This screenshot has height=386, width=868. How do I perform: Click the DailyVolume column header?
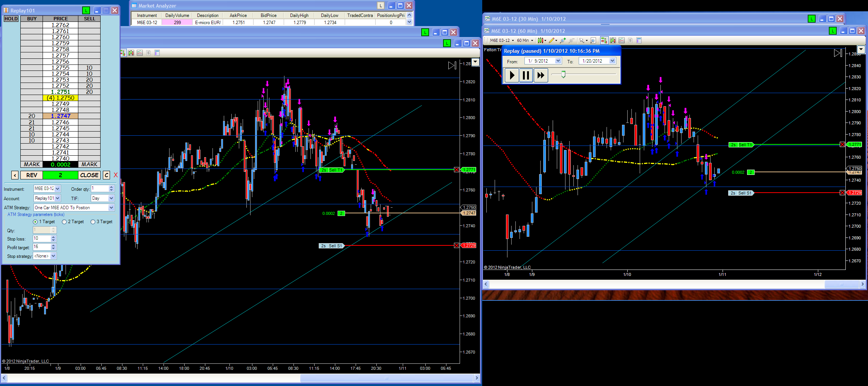(x=177, y=15)
